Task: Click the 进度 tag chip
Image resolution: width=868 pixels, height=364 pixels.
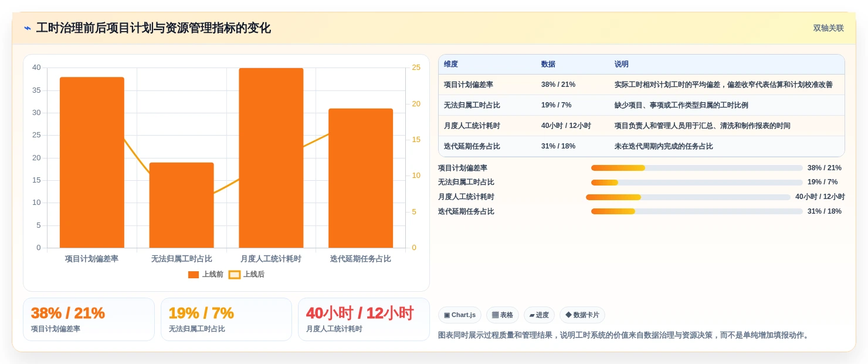Action: coord(539,315)
